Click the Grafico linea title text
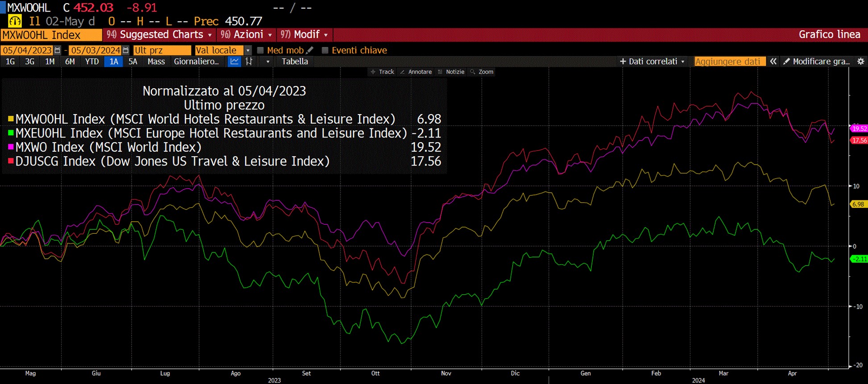Viewport: 868px width, 384px height. point(829,35)
